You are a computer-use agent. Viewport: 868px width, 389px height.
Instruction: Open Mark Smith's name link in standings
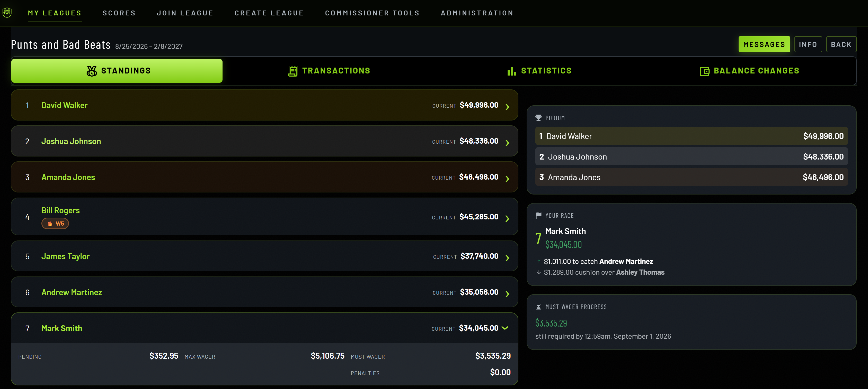62,328
